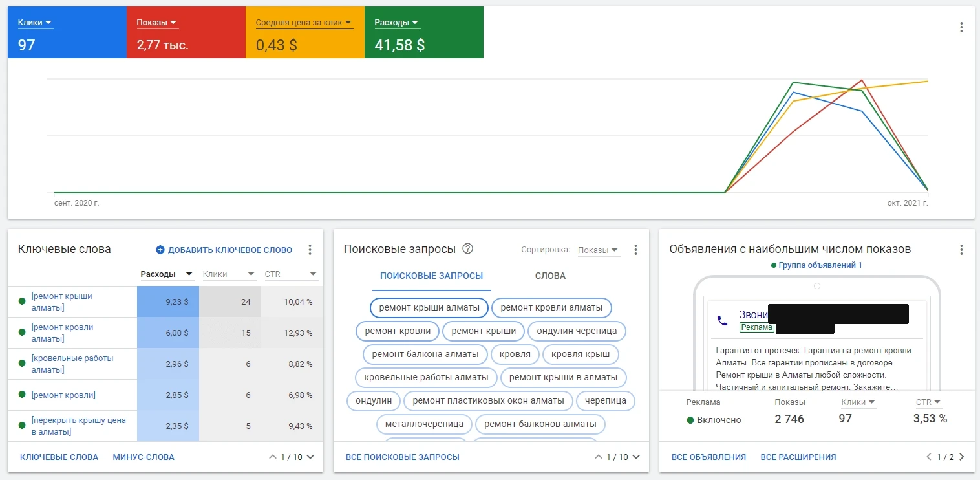Open the КЛЮЧЕВЫЕ СЛОВА link
This screenshot has width=980, height=480.
59,457
